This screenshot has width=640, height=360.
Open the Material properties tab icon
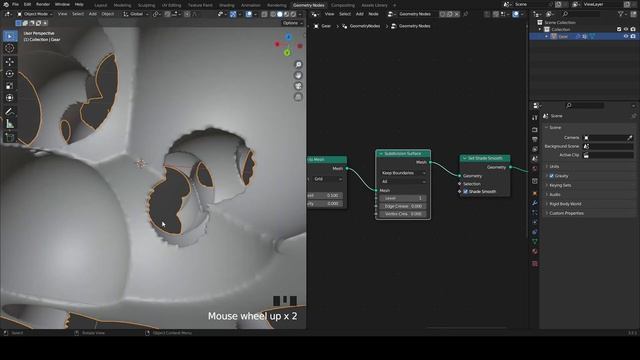535,252
